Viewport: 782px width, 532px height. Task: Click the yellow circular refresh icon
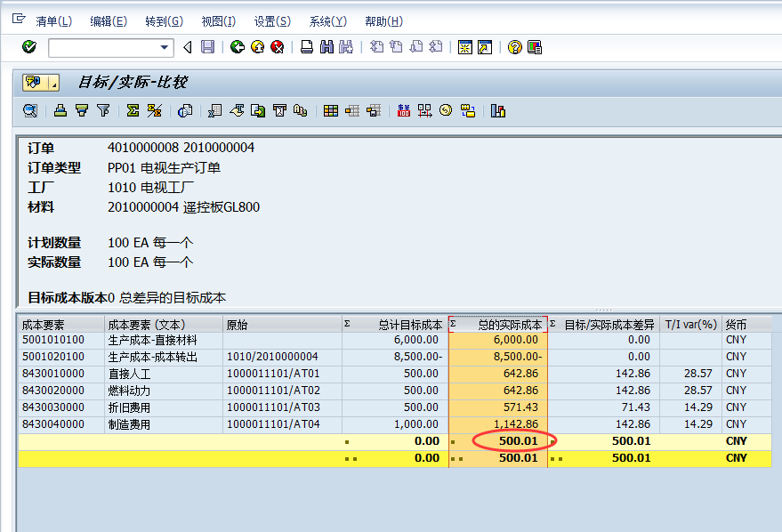pyautogui.click(x=446, y=110)
